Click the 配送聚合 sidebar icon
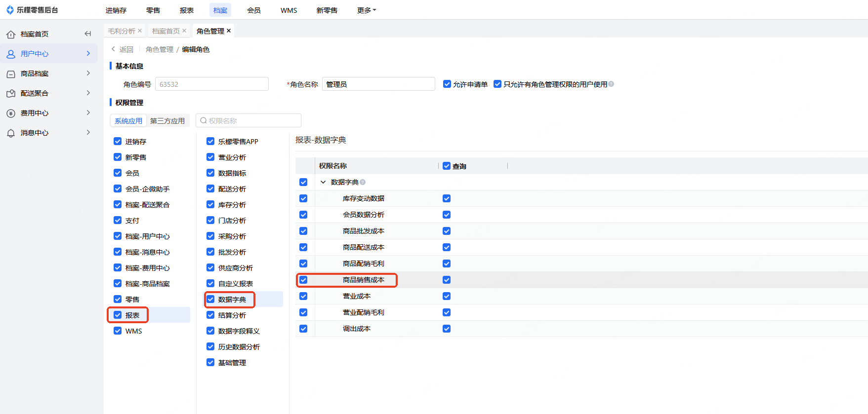Image resolution: width=868 pixels, height=414 pixels. point(11,94)
